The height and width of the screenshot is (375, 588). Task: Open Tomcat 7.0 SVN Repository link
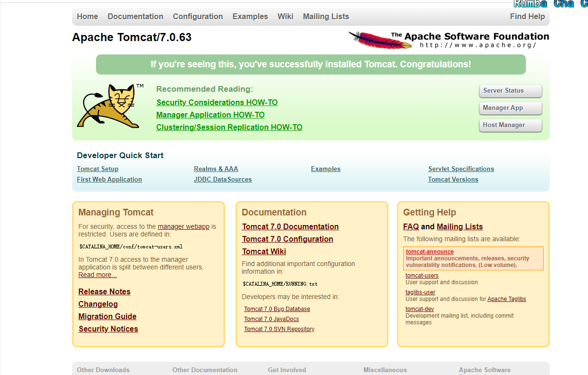click(279, 329)
